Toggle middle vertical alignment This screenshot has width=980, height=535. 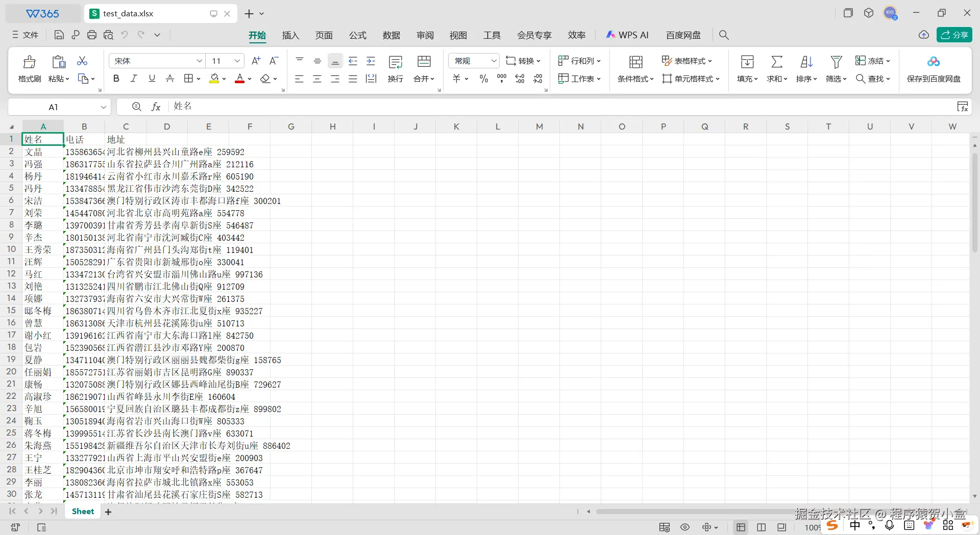(317, 61)
